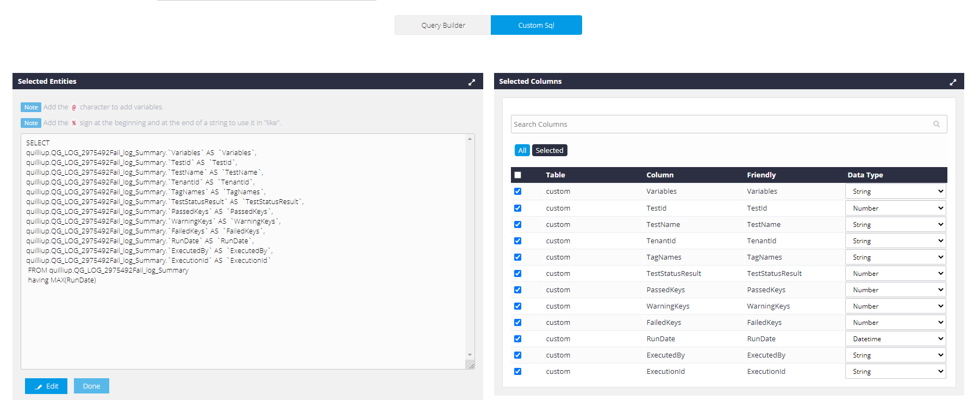Uncheck the FailedKeys column checkbox
Screen dimensions: 980x400
pos(517,322)
